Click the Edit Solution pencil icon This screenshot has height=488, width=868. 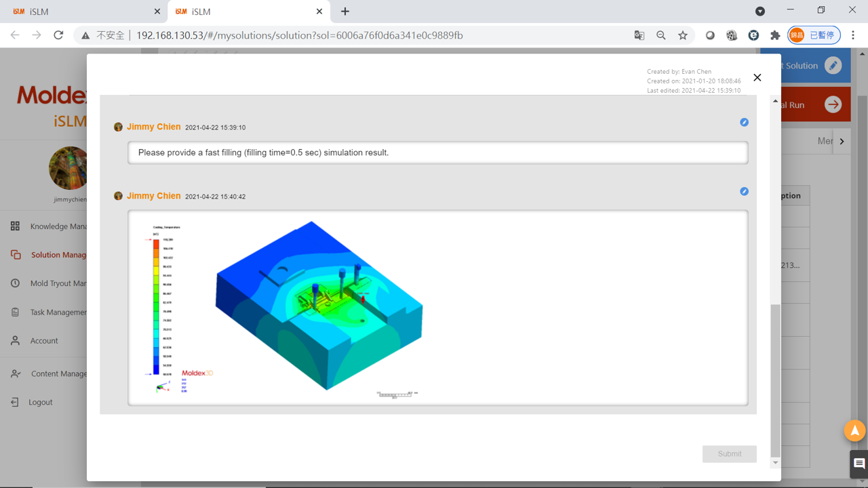tap(833, 66)
